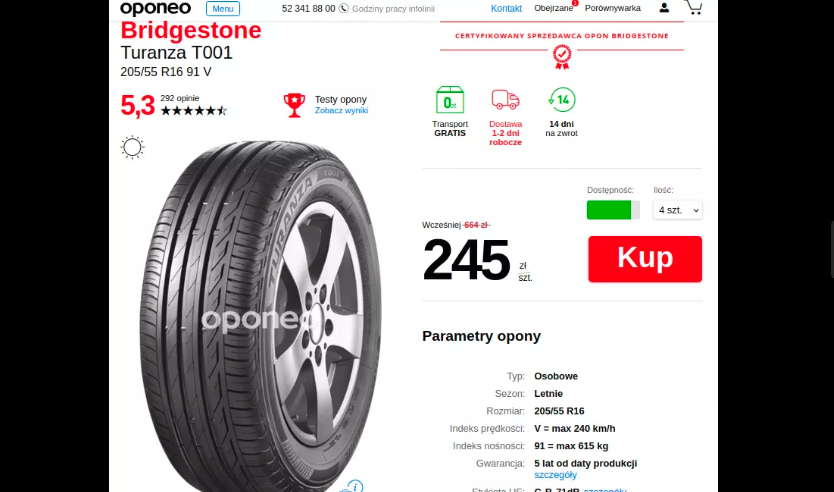Click the red trophy tire tests icon
This screenshot has width=834, height=492.
click(x=294, y=105)
